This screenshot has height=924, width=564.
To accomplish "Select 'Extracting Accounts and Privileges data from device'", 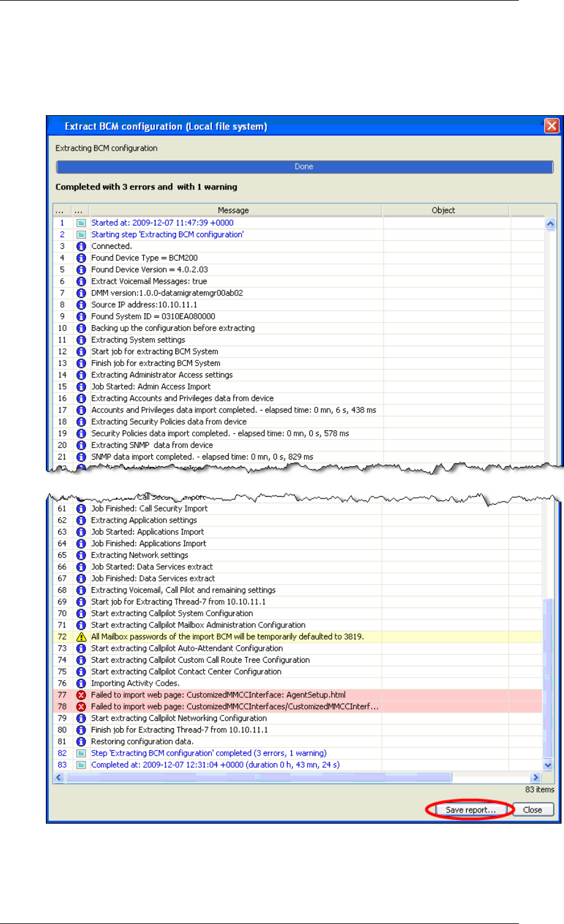I will coord(182,398).
